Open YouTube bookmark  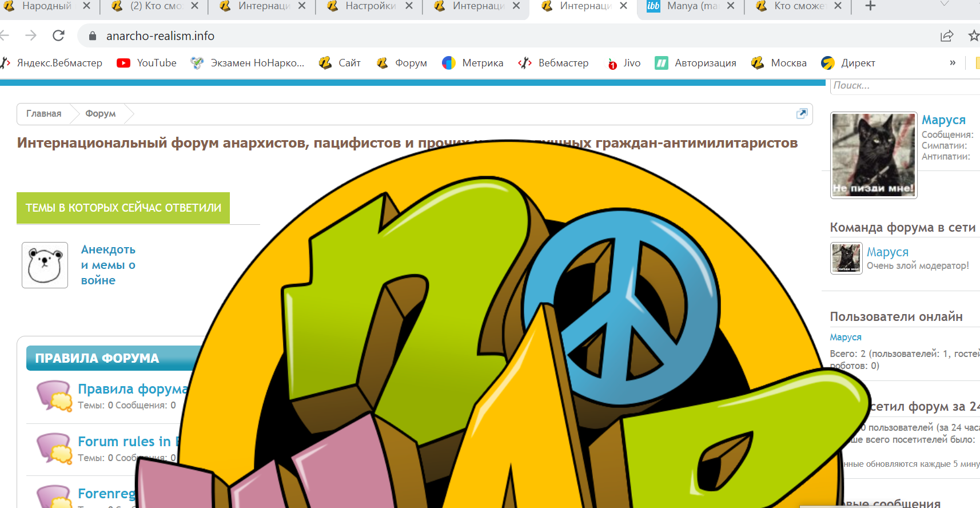pos(147,63)
